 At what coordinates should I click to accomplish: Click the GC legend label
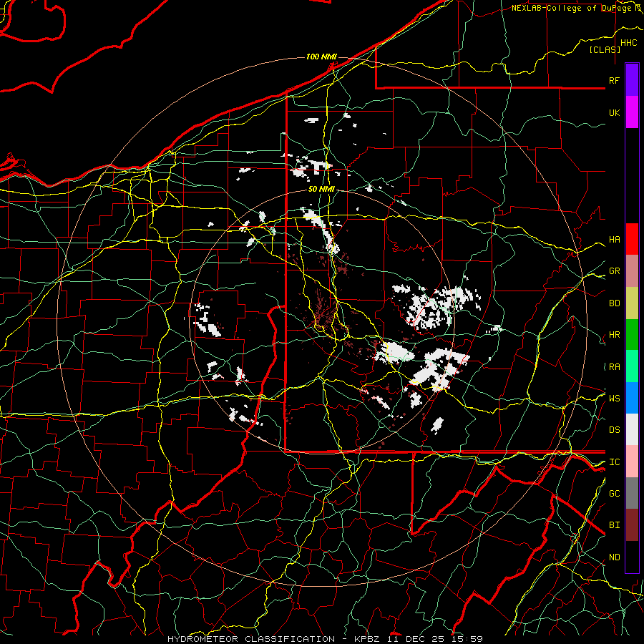(615, 494)
